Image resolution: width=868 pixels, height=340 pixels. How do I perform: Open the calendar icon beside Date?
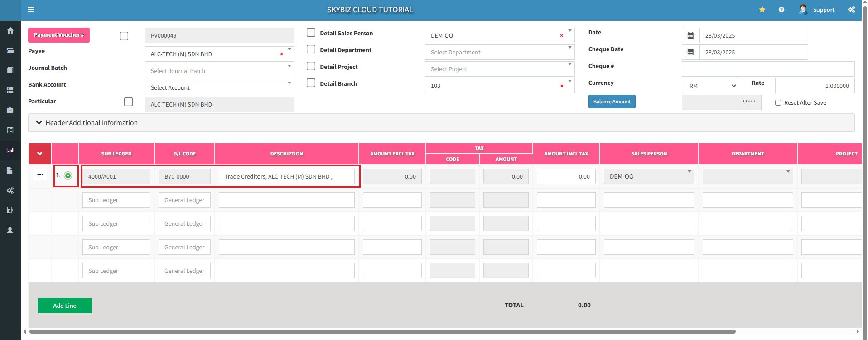(690, 35)
